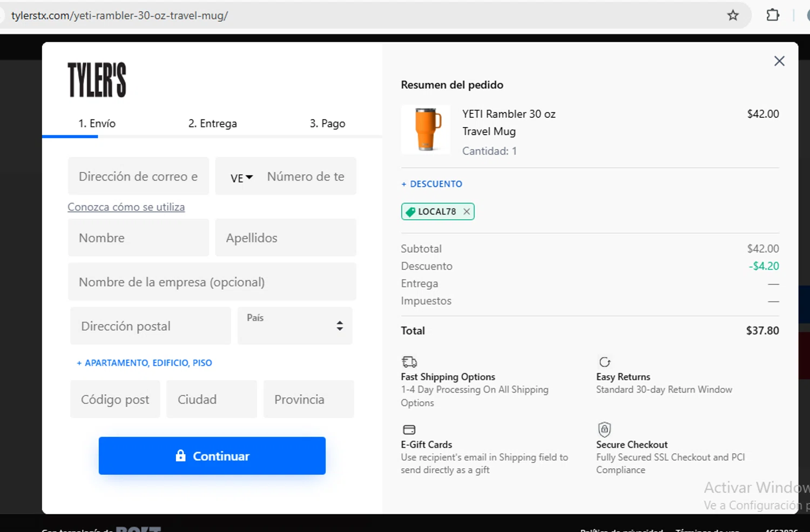Click the E-Gift Cards card icon
The image size is (810, 532).
point(409,429)
